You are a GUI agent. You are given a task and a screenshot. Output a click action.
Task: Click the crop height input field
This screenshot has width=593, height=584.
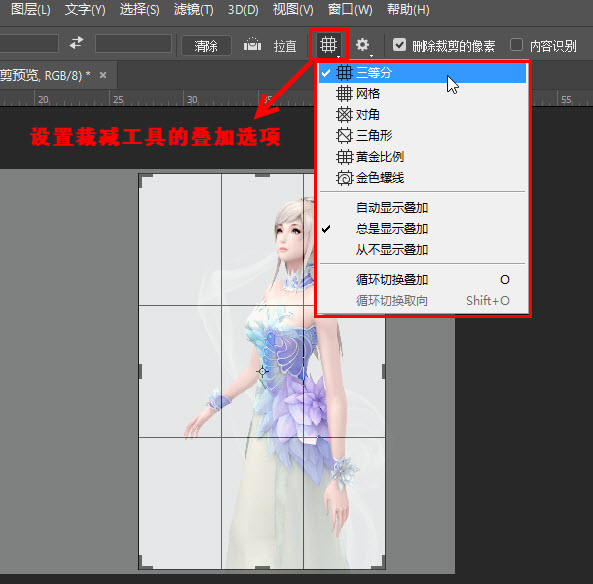coord(134,44)
